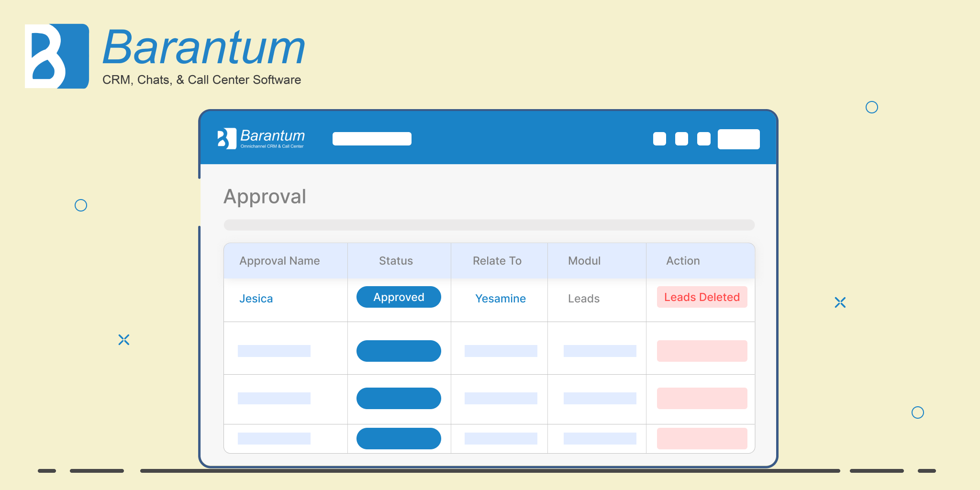Click the Barantum logo in the app header
The image size is (980, 490).
pyautogui.click(x=261, y=138)
